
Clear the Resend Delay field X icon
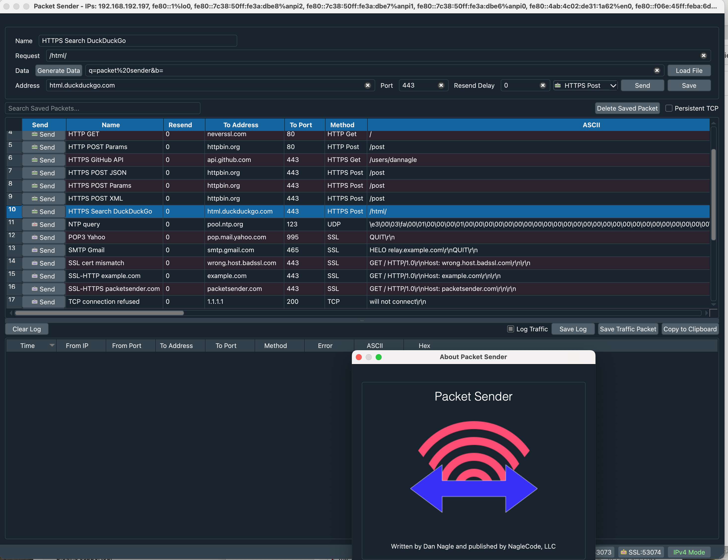[543, 86]
